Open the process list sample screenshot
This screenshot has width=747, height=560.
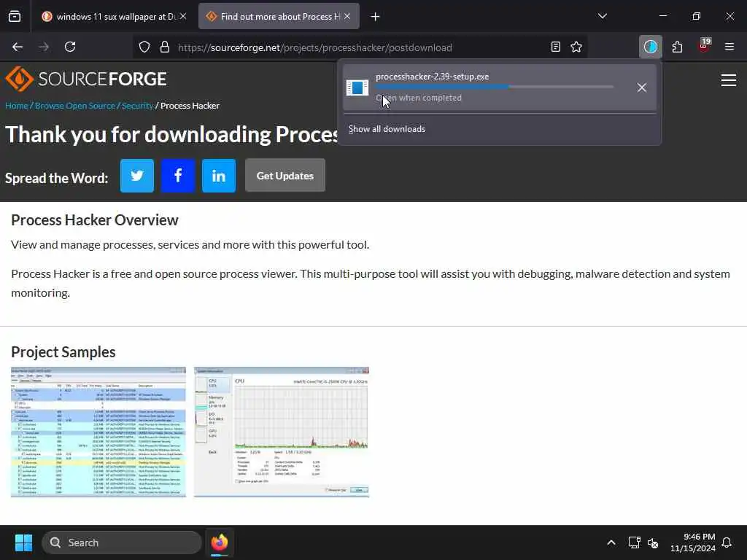point(98,432)
